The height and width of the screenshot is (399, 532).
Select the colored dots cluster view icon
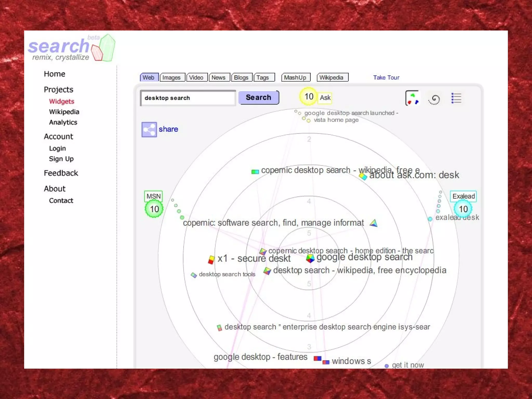click(413, 98)
